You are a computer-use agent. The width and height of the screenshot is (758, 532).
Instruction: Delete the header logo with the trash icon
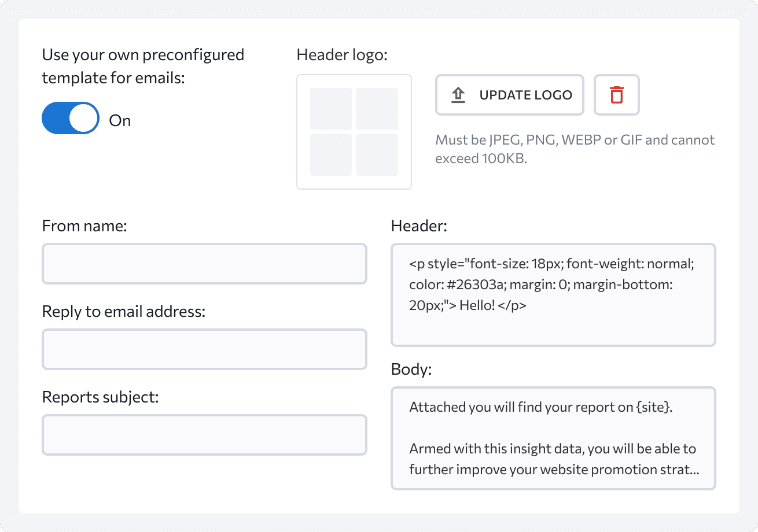[617, 95]
